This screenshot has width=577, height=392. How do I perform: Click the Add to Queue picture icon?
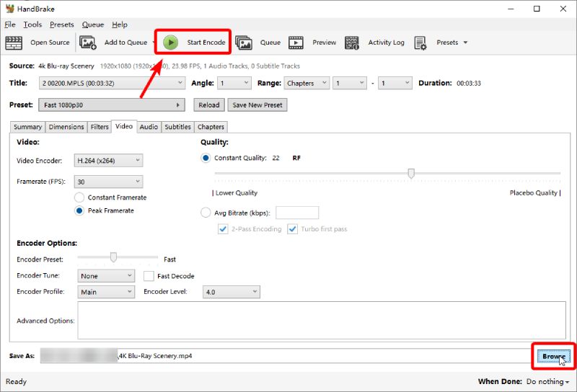click(88, 43)
